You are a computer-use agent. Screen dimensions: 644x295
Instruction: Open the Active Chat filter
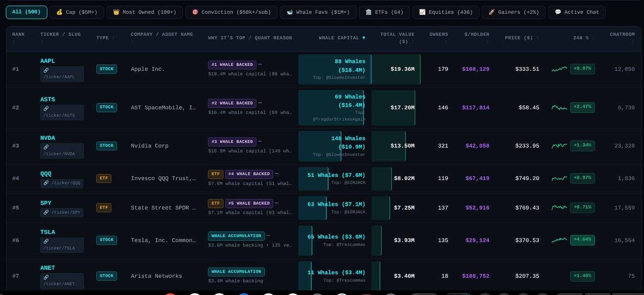tap(577, 12)
